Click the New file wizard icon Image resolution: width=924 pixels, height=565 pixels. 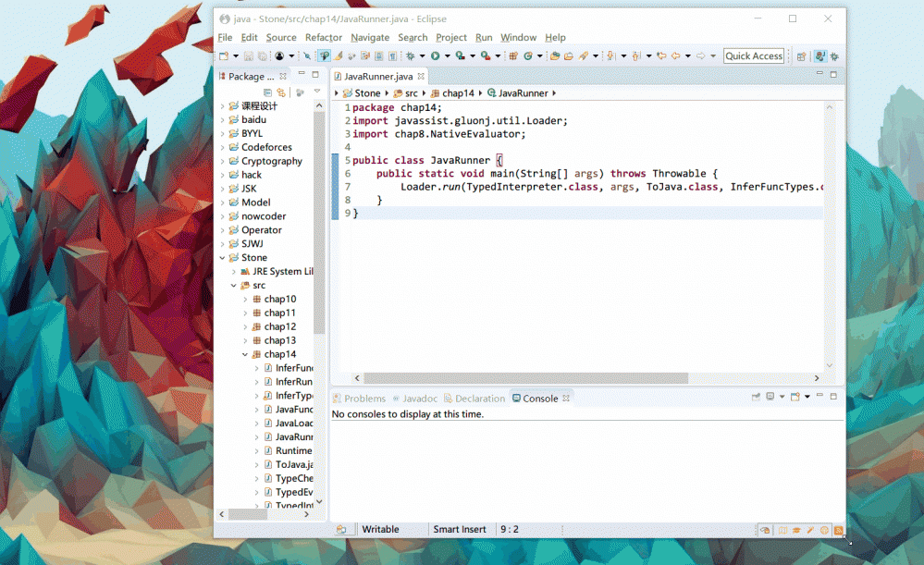pyautogui.click(x=222, y=56)
